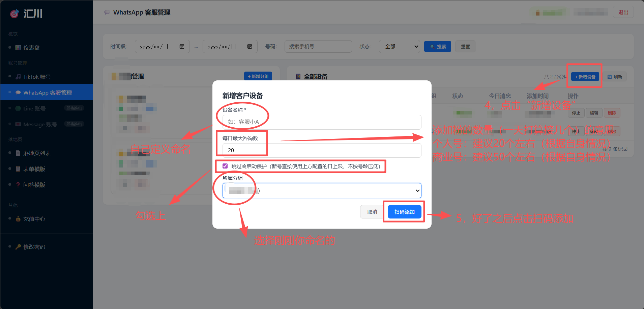Click the 扫码添加 button
This screenshot has height=309, width=644.
coord(404,212)
